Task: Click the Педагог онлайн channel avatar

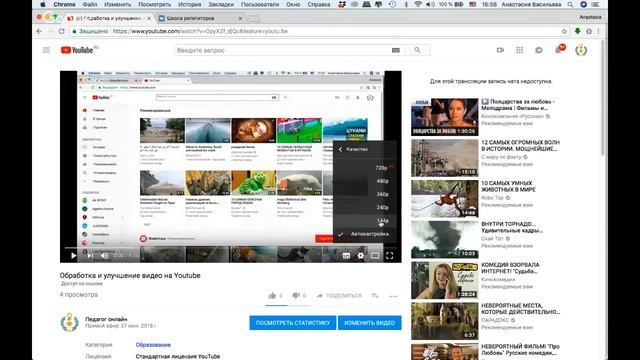Action: (69, 322)
